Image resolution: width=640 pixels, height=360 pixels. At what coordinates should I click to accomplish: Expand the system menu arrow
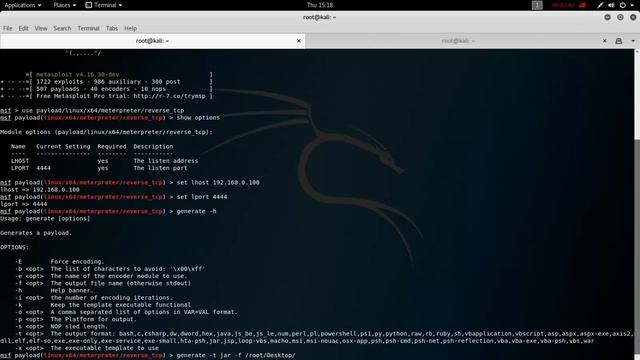coord(632,5)
